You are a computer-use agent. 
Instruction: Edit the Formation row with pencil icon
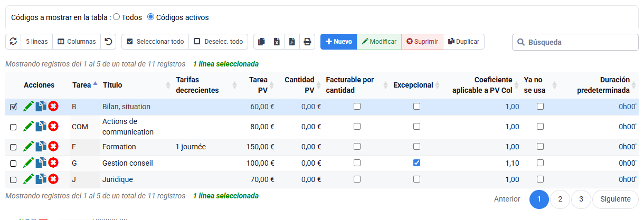(29, 147)
